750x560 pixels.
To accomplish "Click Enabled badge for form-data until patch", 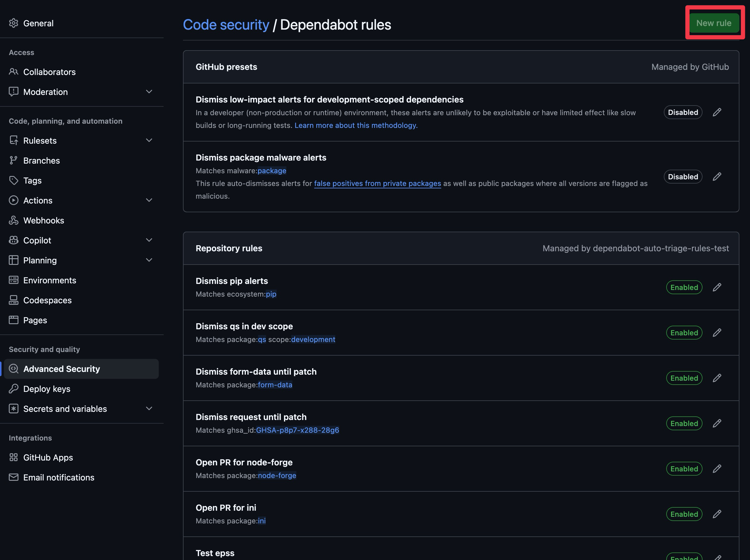I will [x=684, y=378].
